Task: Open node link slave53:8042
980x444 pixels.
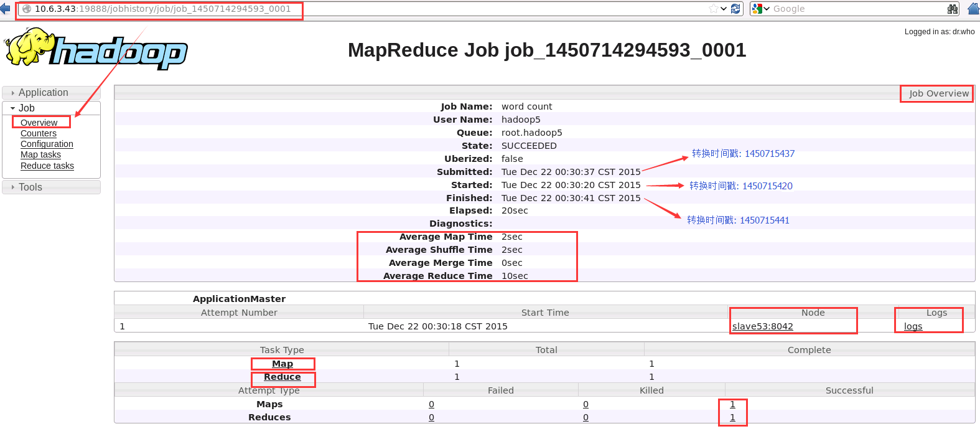Action: coord(763,326)
